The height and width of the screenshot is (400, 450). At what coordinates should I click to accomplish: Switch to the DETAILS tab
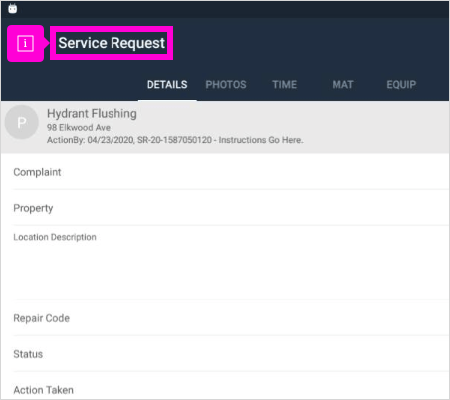167,85
